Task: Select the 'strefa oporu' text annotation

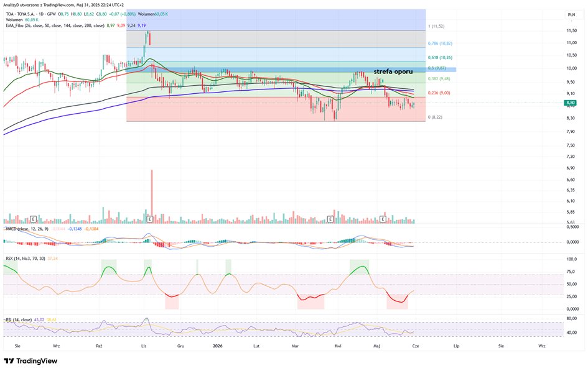Action: 393,71
